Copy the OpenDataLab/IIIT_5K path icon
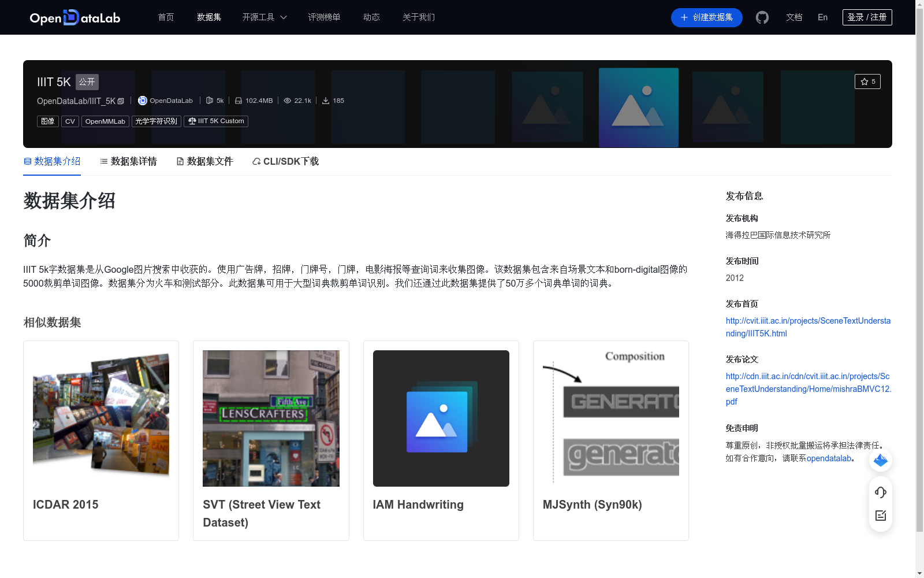924x578 pixels. coord(121,101)
